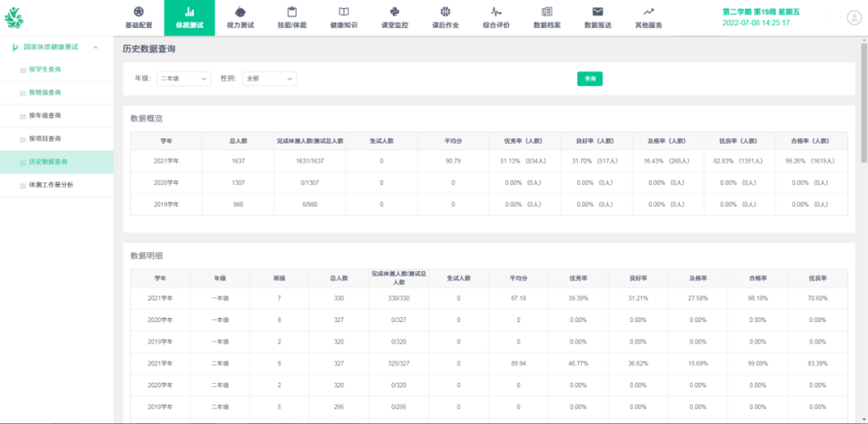Click the list icon beside 按年级查询
This screenshot has height=424, width=868.
[x=23, y=116]
